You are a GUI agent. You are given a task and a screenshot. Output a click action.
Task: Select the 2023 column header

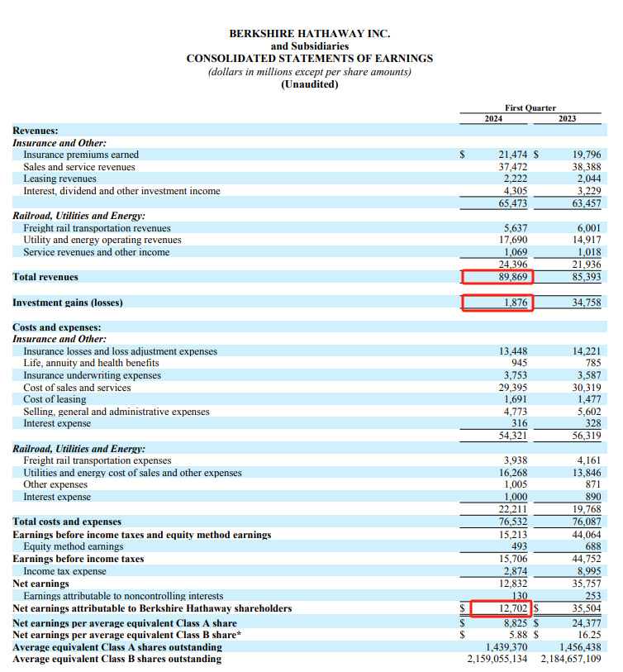pyautogui.click(x=567, y=119)
